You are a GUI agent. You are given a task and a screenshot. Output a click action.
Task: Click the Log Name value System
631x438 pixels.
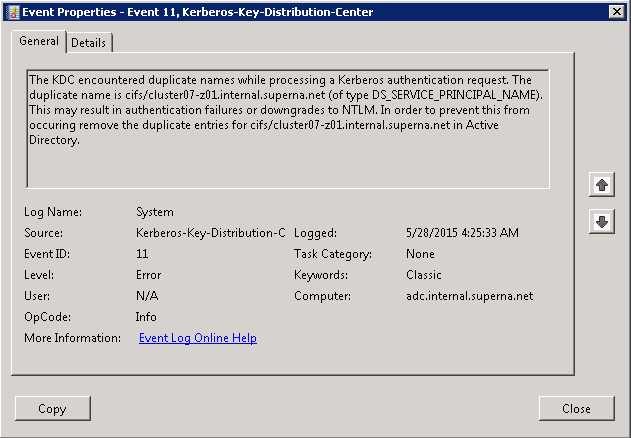(x=155, y=212)
